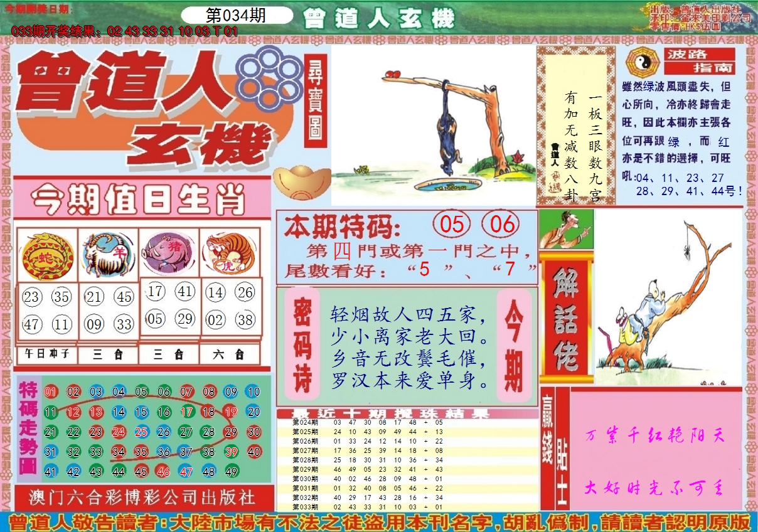Image resolution: width=758 pixels, height=532 pixels.
Task: Click scroll verse 一板三眼数九宫
Action: coord(595,147)
